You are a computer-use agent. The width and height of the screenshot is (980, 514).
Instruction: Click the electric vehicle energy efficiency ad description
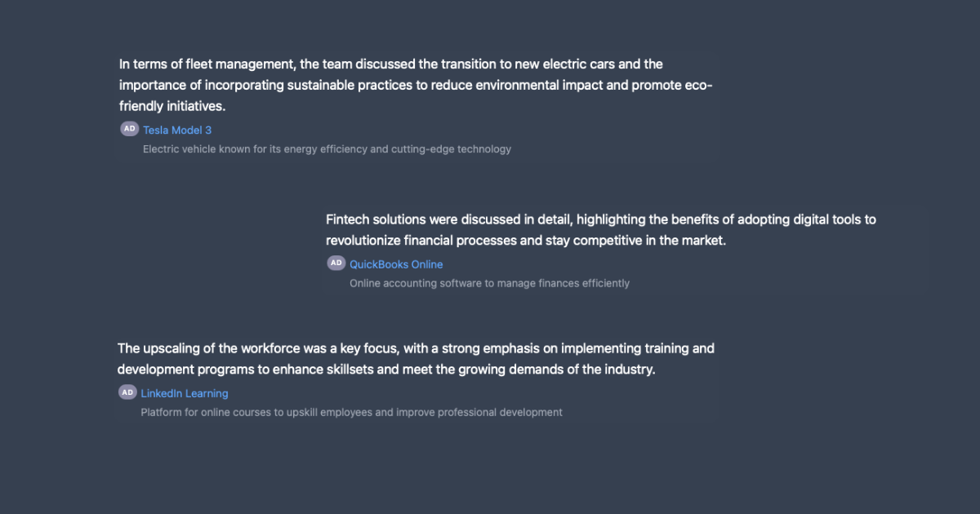tap(327, 148)
